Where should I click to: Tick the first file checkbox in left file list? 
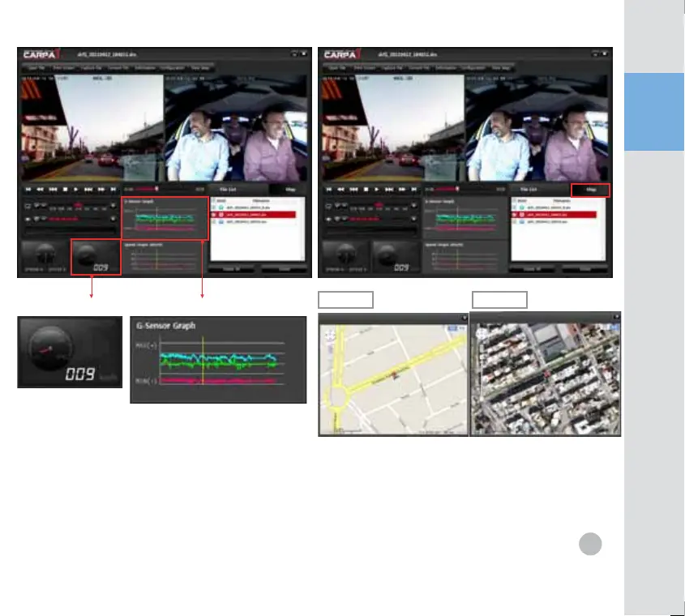[x=213, y=207]
